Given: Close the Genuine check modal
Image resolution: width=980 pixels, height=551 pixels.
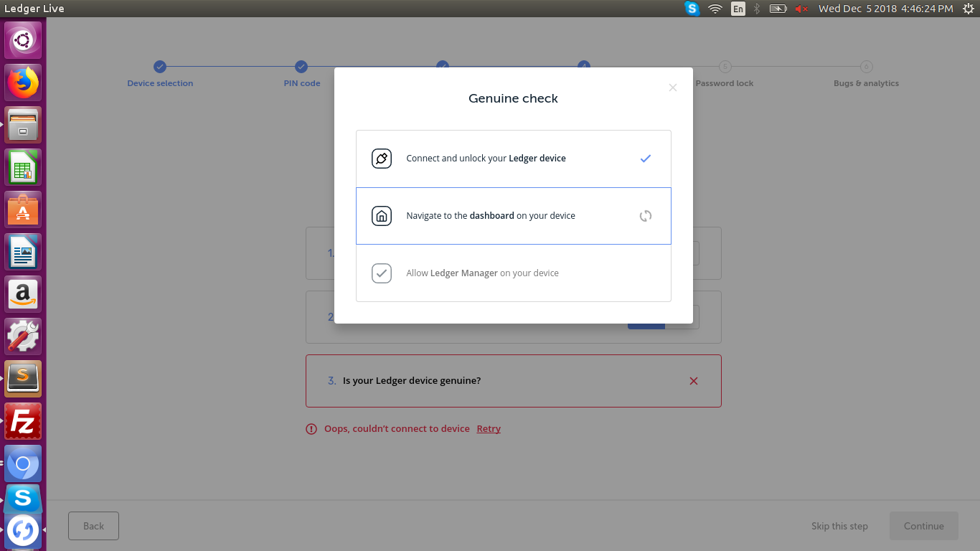Looking at the screenshot, I should 672,87.
